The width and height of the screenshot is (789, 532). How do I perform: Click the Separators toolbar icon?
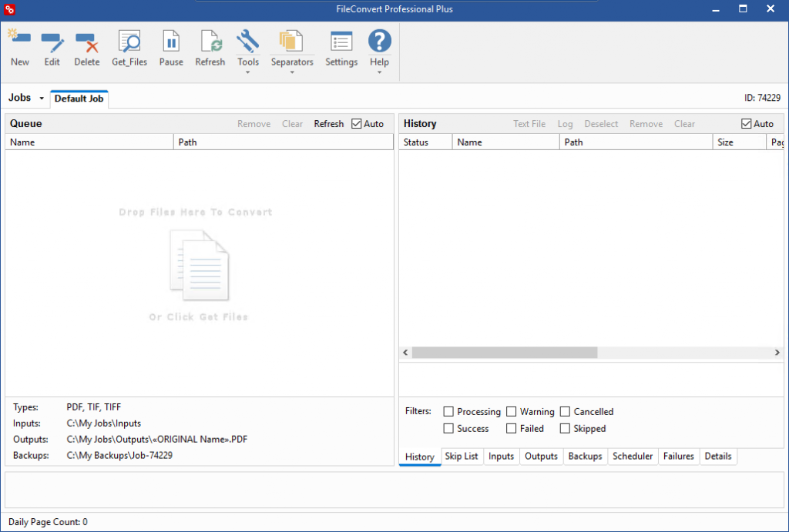click(292, 42)
